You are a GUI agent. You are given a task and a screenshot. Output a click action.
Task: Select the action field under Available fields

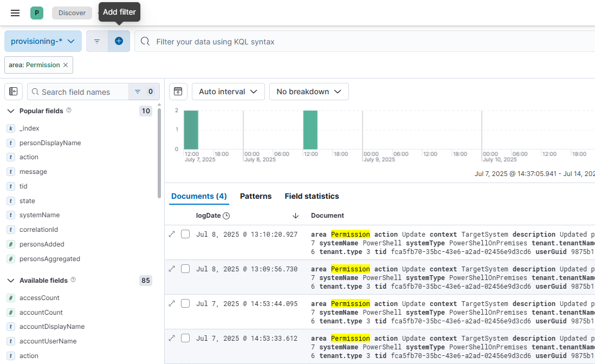click(x=29, y=356)
